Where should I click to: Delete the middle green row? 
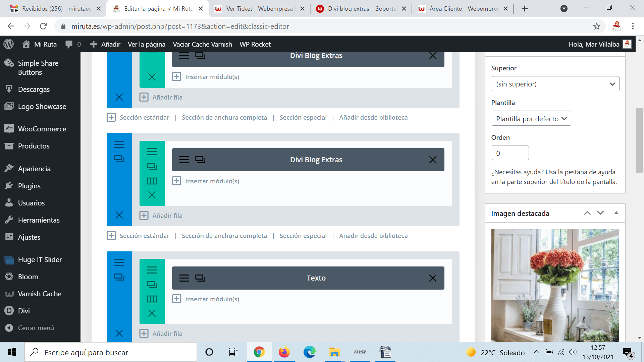[x=152, y=195]
